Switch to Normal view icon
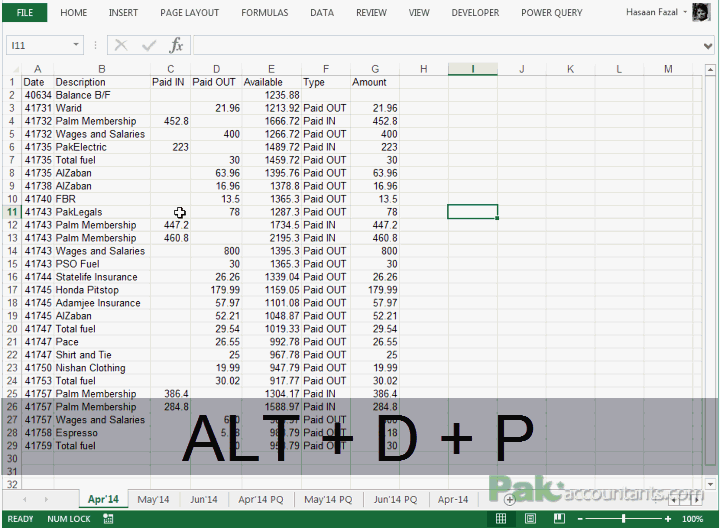 [501, 519]
